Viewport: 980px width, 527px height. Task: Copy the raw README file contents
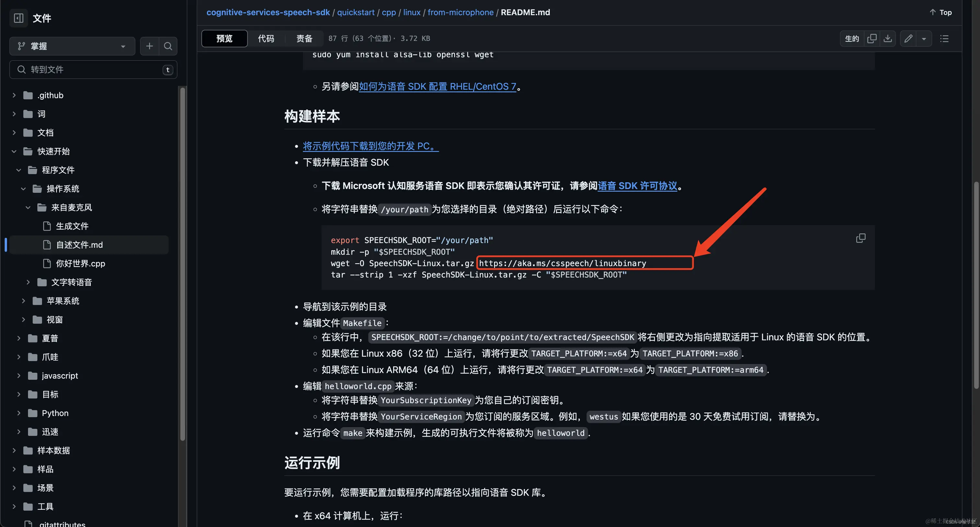click(871, 38)
